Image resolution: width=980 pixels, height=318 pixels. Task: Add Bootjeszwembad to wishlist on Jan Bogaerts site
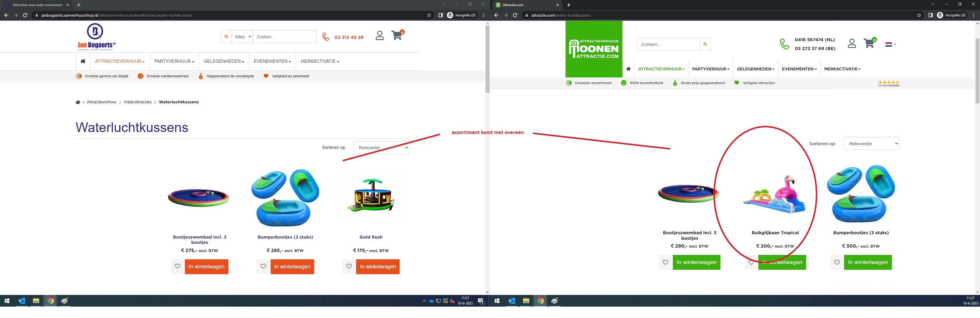coord(178,266)
